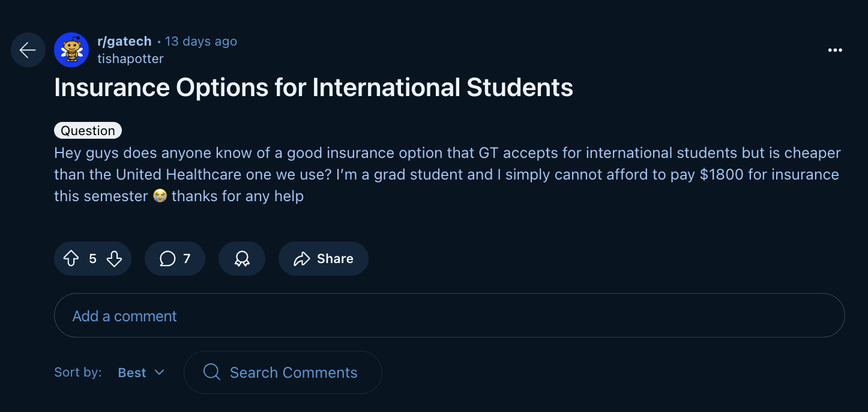Upvote the insurance options post
The width and height of the screenshot is (868, 412).
pos(71,259)
